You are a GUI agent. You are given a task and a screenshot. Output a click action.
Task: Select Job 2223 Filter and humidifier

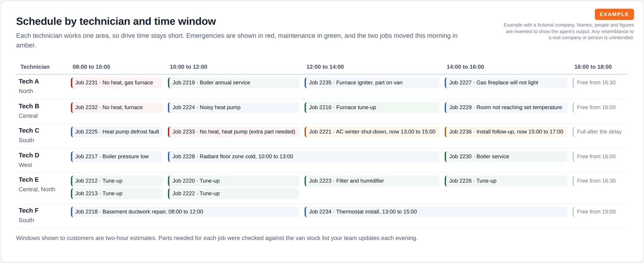pyautogui.click(x=372, y=181)
